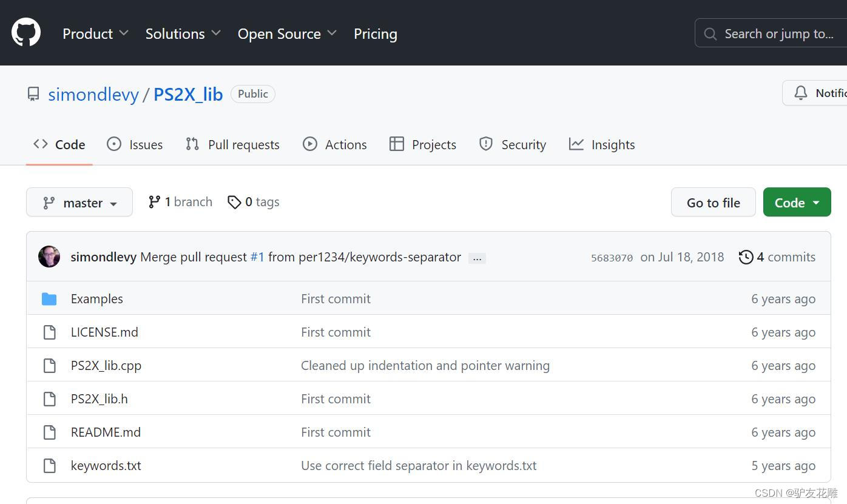Viewport: 847px width, 504px height.
Task: Click the README.md file icon
Action: (49, 432)
